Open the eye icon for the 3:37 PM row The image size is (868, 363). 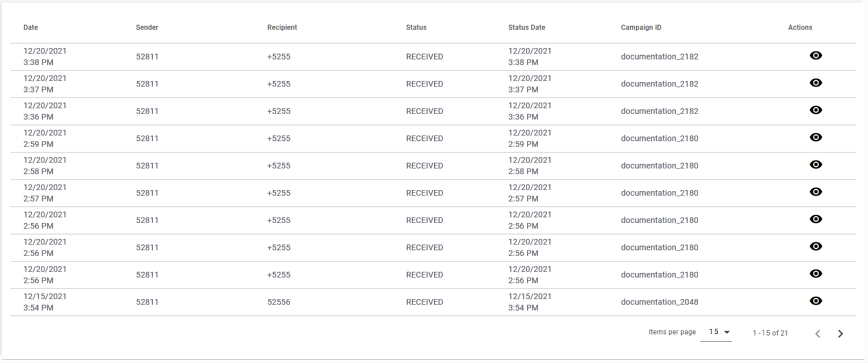[816, 83]
